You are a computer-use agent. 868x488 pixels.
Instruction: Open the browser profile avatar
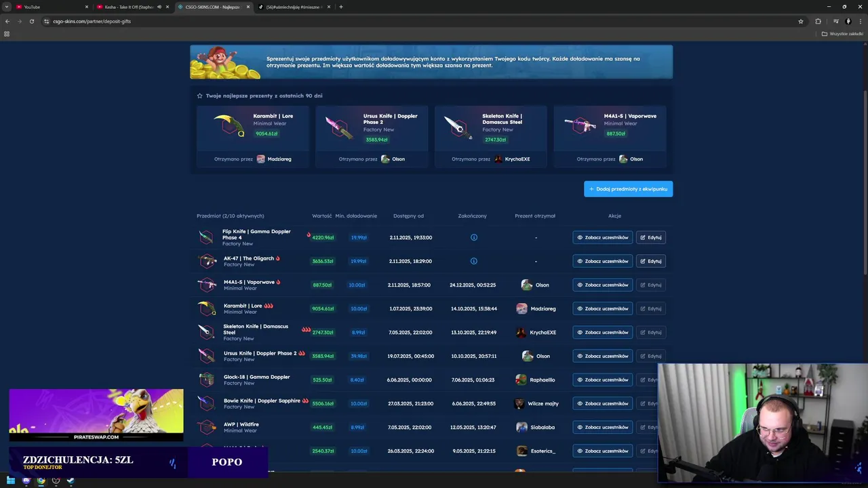click(x=848, y=21)
